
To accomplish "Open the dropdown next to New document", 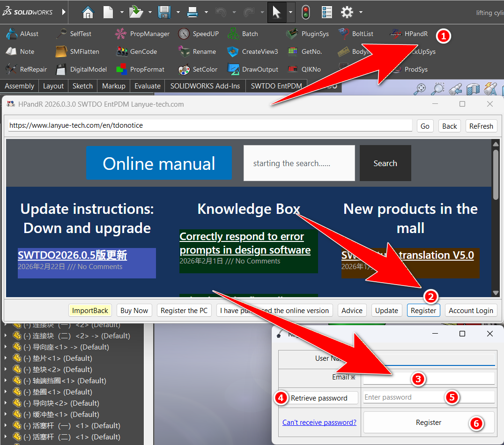I will tap(122, 12).
